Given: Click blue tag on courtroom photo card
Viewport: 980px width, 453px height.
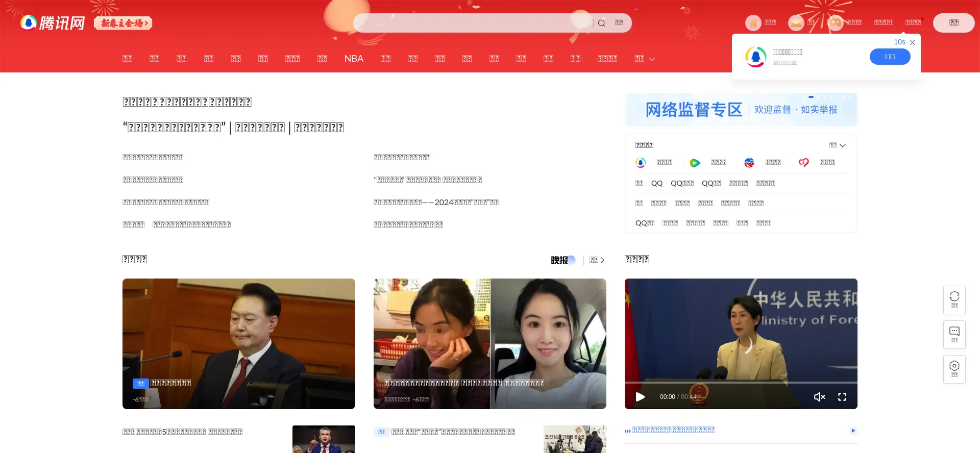Looking at the screenshot, I should coord(140,383).
